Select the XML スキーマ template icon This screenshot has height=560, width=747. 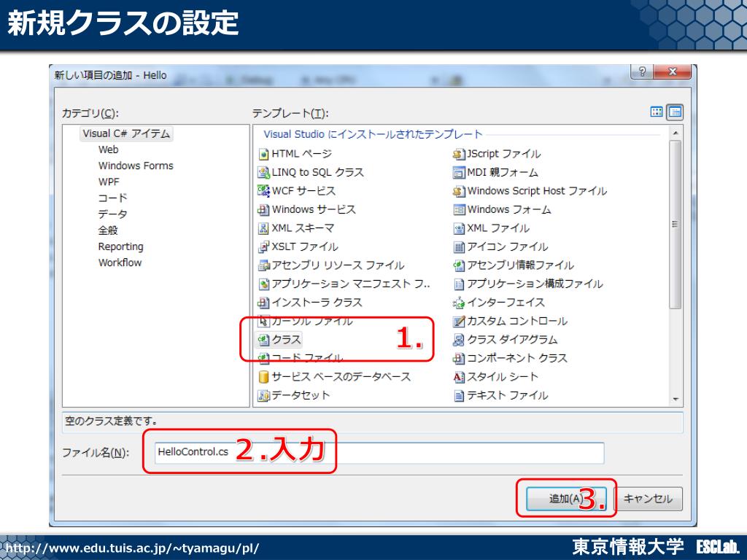[x=263, y=228]
